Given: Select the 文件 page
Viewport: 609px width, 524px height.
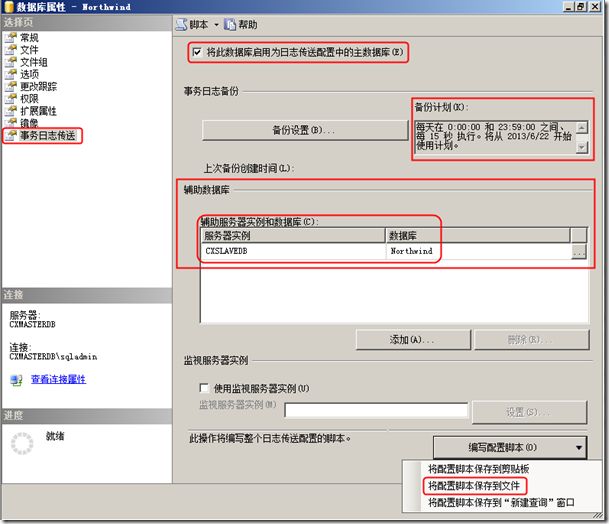Looking at the screenshot, I should [x=29, y=50].
